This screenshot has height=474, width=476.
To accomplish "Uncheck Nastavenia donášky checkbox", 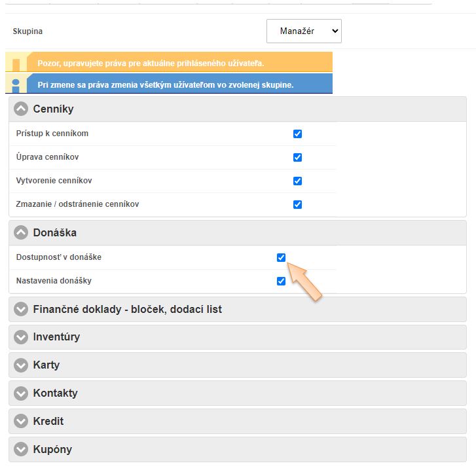I will [281, 281].
